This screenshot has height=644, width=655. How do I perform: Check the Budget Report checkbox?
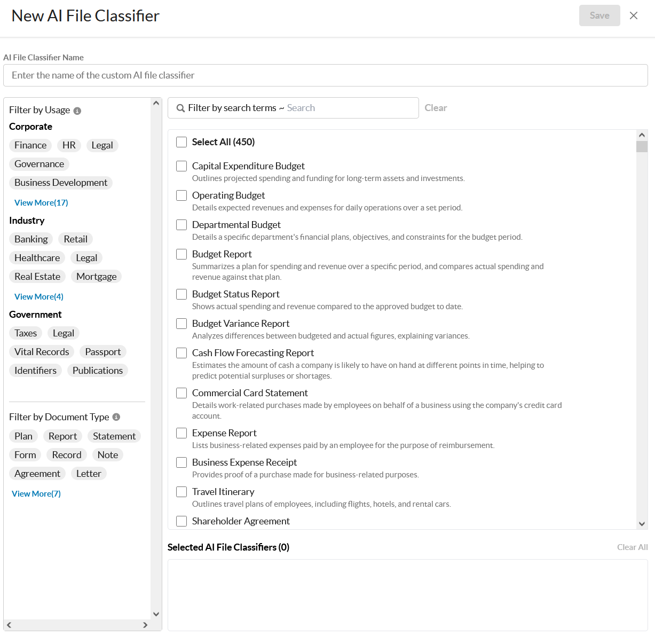(x=181, y=254)
